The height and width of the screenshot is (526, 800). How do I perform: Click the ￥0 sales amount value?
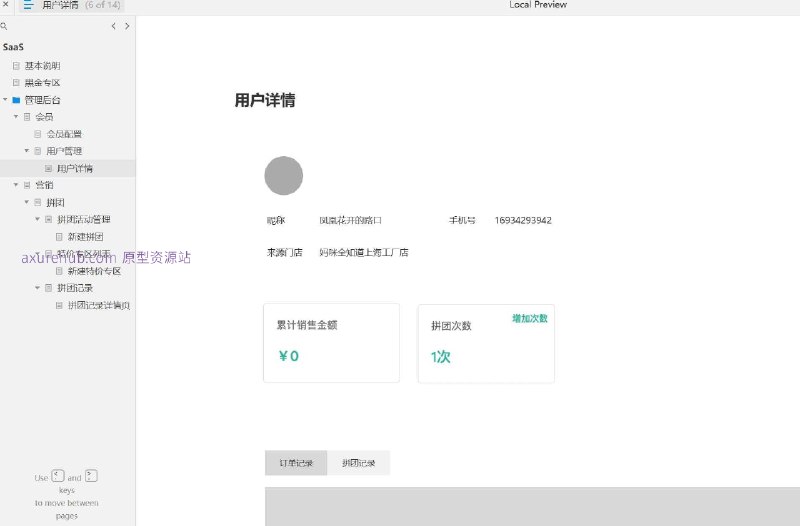click(289, 356)
